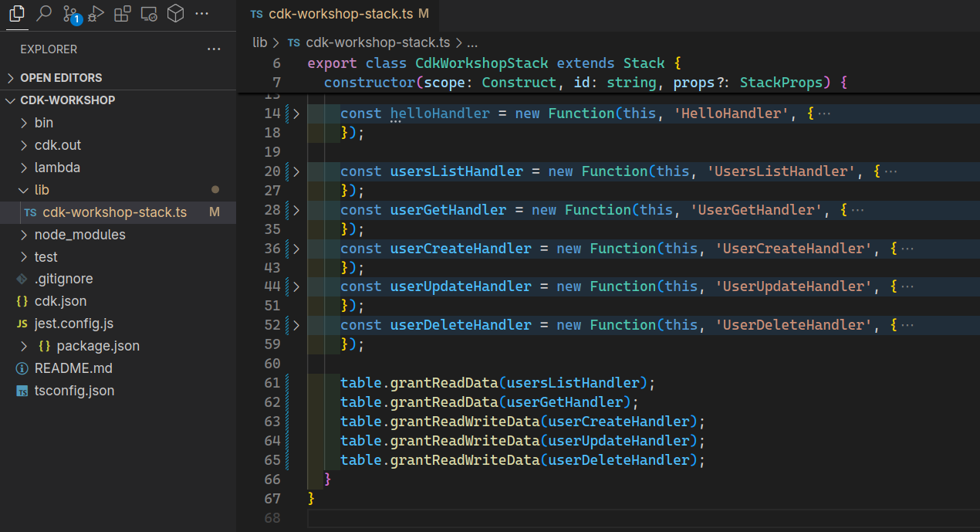980x532 pixels.
Task: Unfold userCreateHandler block at line 36
Action: click(x=296, y=249)
